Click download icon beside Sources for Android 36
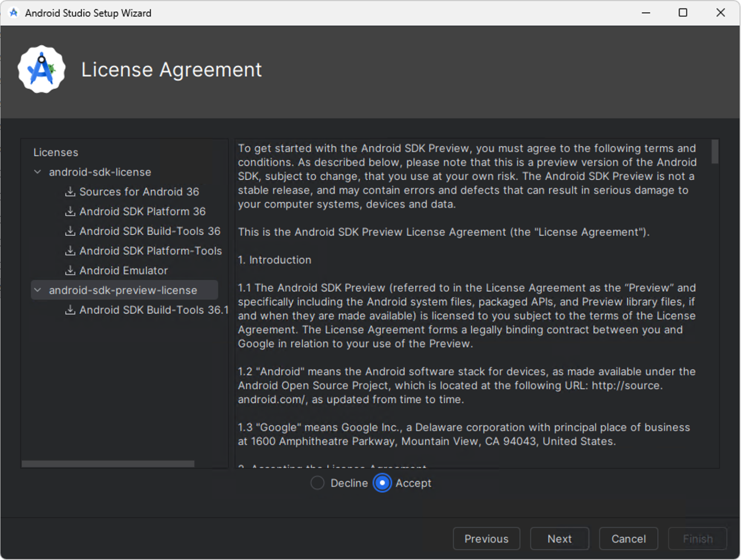The height and width of the screenshot is (560, 741). pyautogui.click(x=70, y=192)
